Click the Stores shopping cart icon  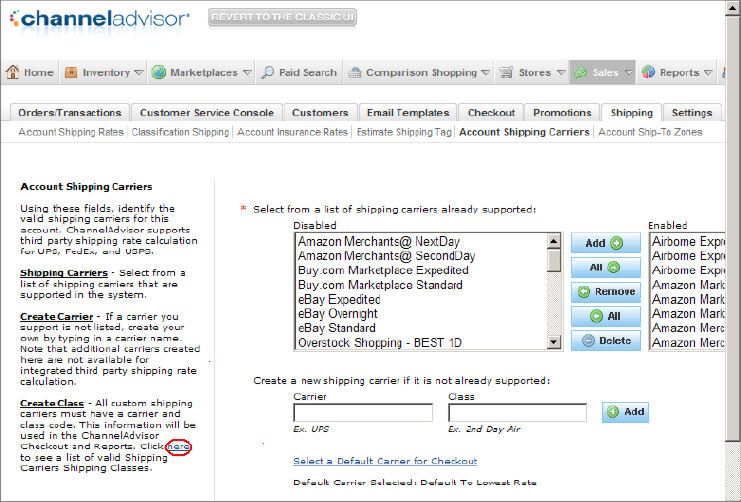(506, 72)
